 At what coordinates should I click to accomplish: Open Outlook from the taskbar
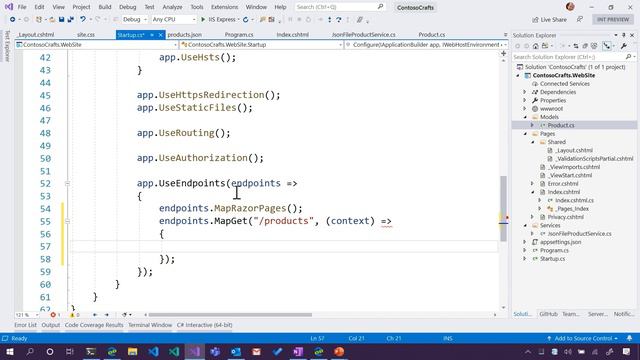point(236,351)
